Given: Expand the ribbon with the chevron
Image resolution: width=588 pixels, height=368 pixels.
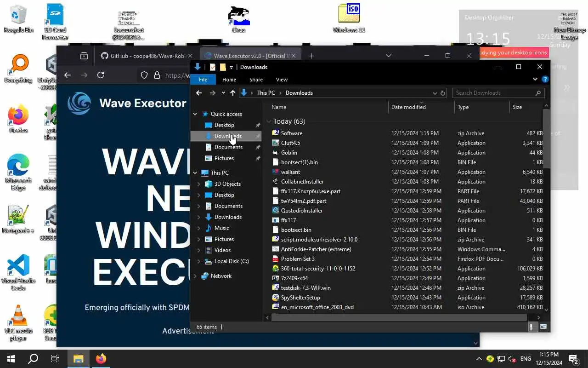Looking at the screenshot, I should [x=535, y=79].
